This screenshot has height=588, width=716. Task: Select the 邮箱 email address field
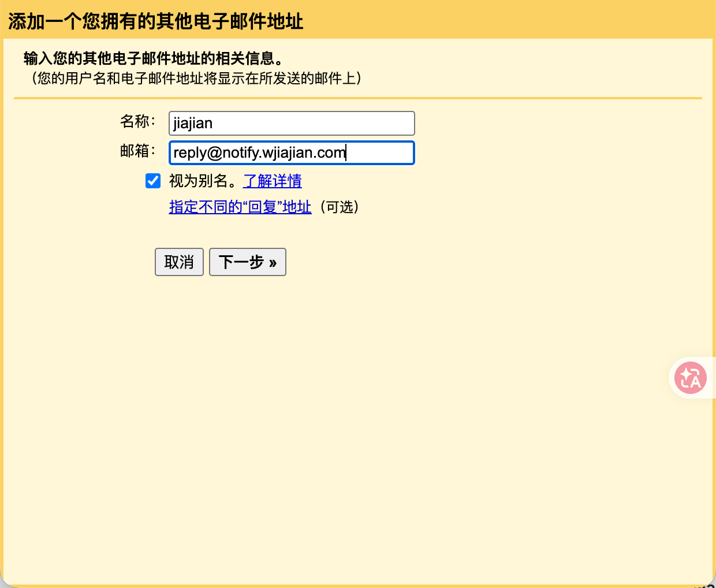pos(292,152)
